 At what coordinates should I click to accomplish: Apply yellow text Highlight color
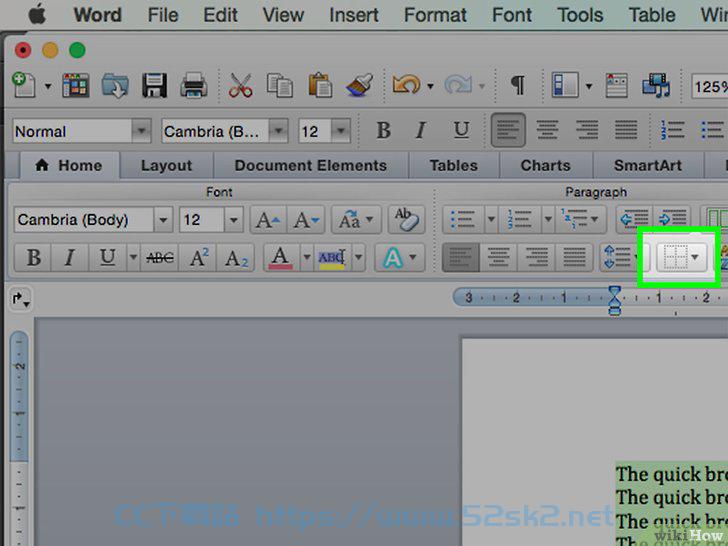coord(332,257)
